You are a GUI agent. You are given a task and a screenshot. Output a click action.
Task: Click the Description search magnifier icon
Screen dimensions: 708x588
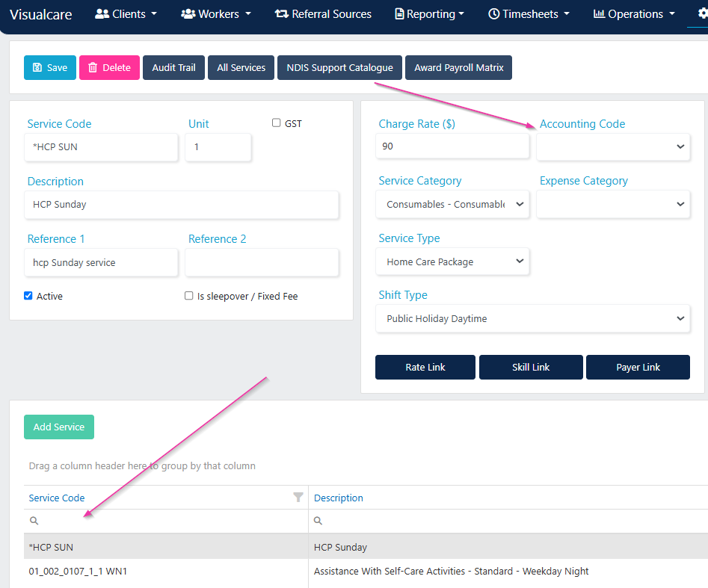(x=318, y=520)
